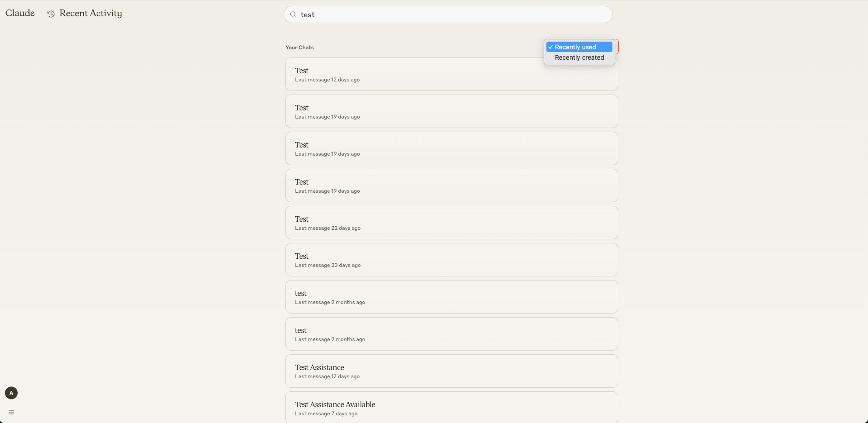
Task: Select Recently created from the open menu
Action: coord(579,57)
